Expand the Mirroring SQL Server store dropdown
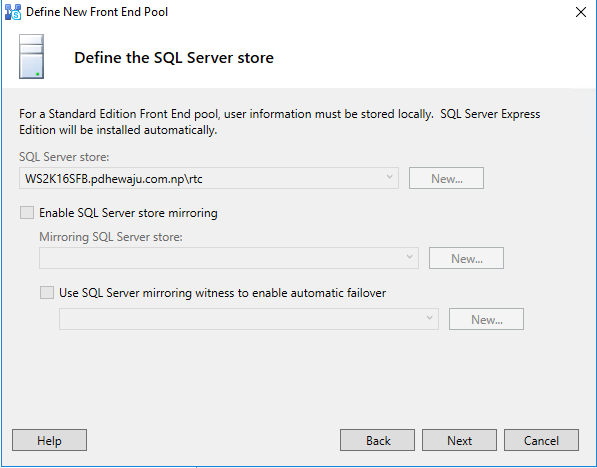The image size is (597, 468). 409,257
